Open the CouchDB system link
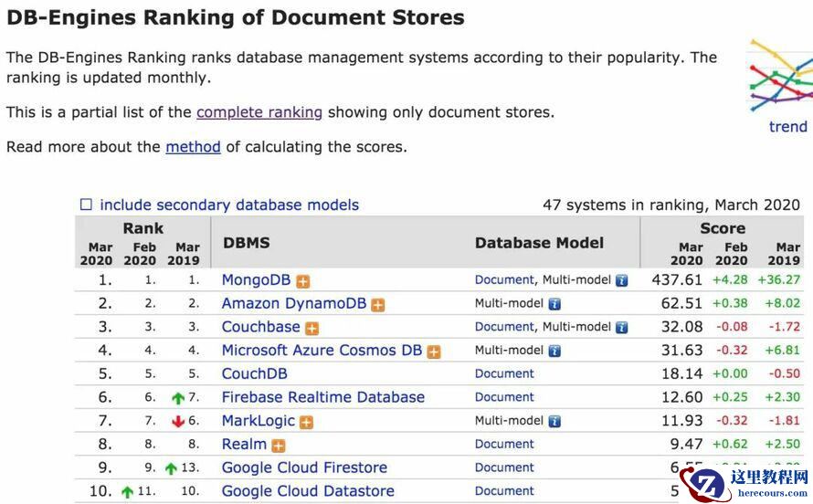The width and height of the screenshot is (813, 504). coord(254,373)
